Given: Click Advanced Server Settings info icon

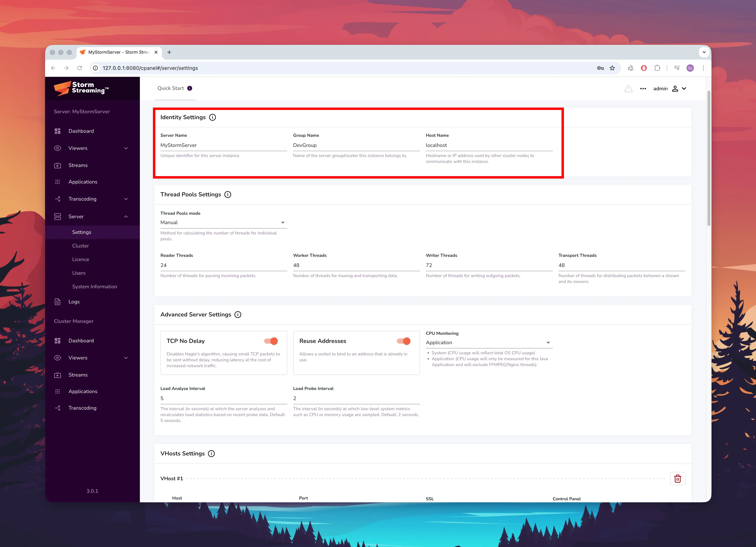Looking at the screenshot, I should (238, 315).
